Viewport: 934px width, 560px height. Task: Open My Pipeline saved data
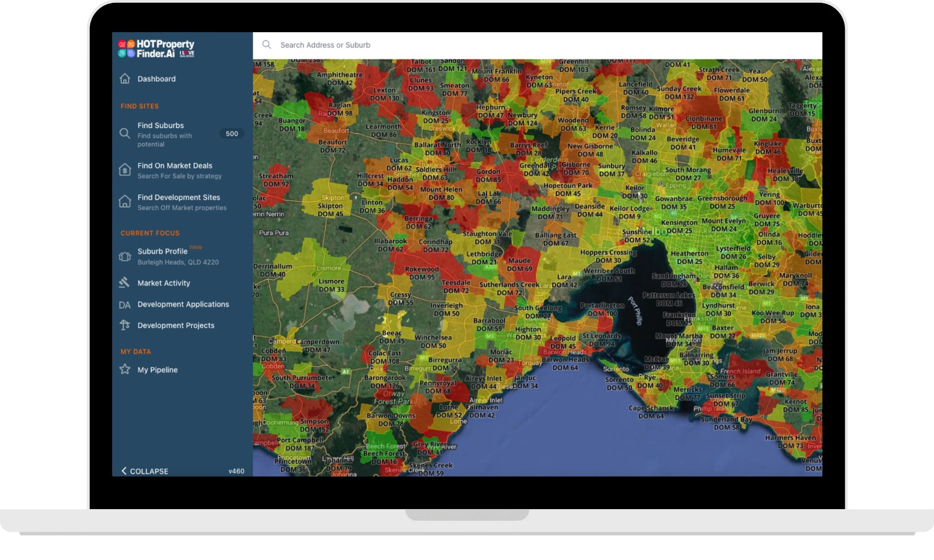tap(157, 370)
